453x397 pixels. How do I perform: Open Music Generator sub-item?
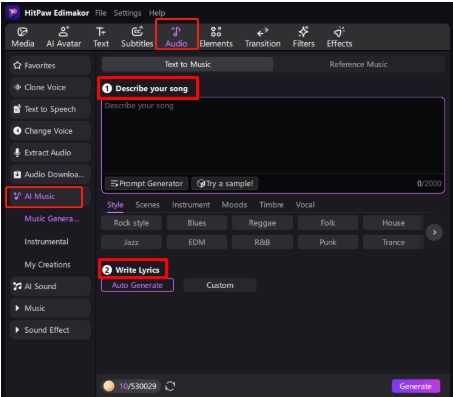click(x=52, y=219)
